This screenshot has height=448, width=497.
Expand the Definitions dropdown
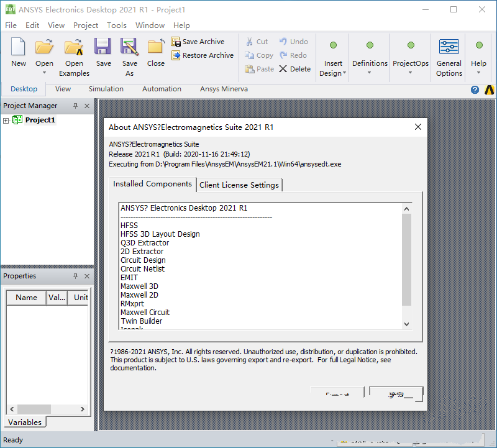pyautogui.click(x=370, y=73)
